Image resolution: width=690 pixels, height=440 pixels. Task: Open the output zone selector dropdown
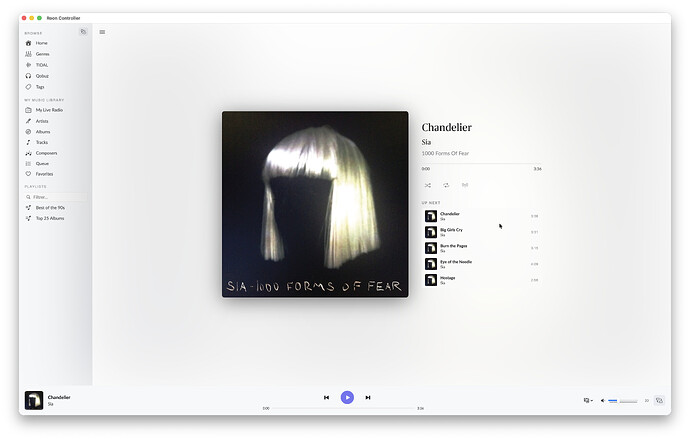588,400
